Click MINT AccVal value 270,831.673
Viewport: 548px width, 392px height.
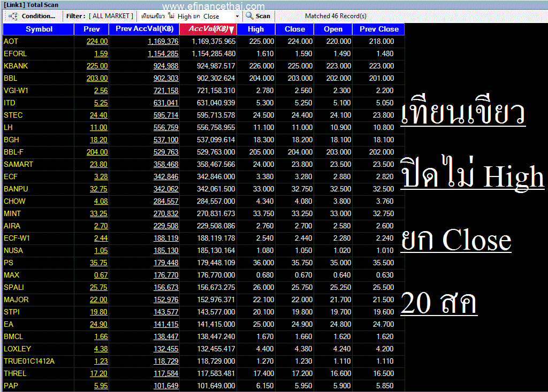216,213
